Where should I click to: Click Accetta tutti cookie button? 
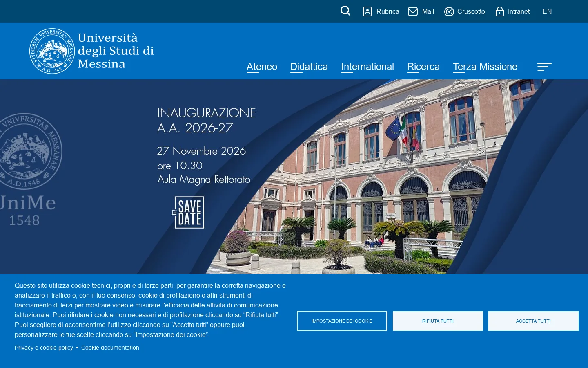[533, 321]
